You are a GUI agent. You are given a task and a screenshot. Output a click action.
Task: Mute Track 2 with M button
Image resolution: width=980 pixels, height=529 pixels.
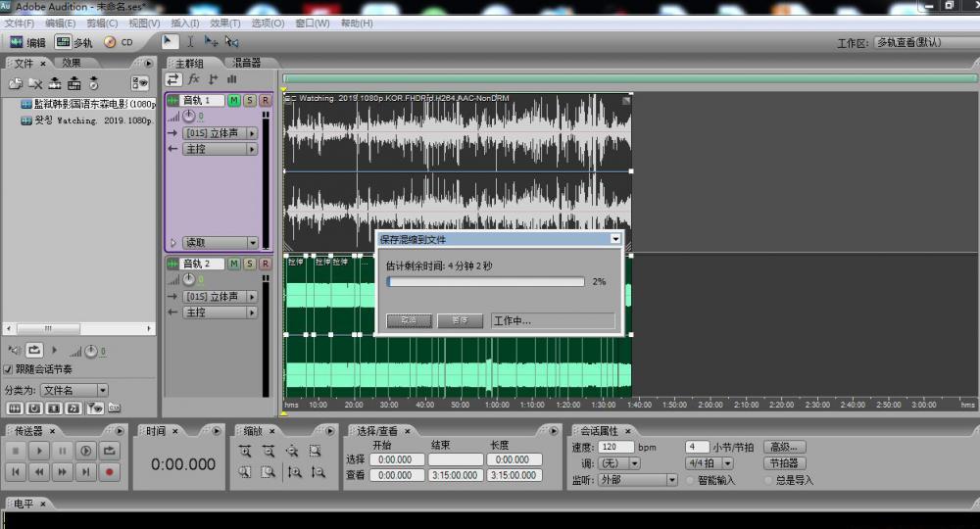pos(234,264)
